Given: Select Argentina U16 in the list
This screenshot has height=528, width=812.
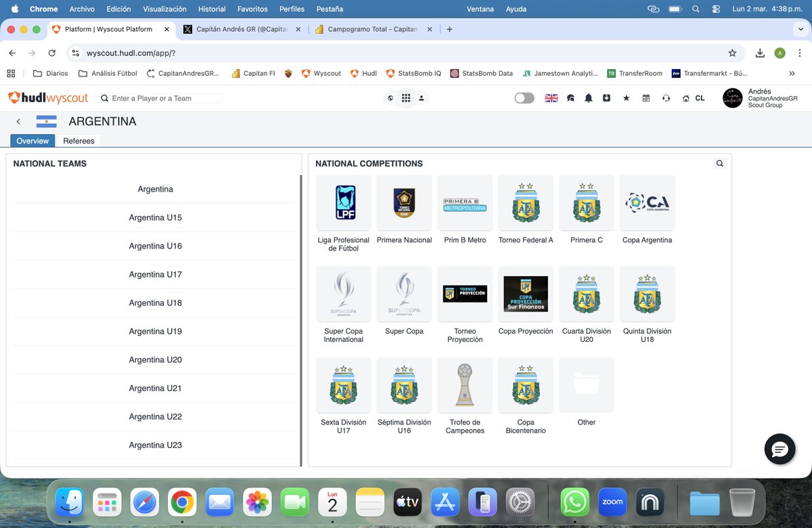Looking at the screenshot, I should pos(156,246).
